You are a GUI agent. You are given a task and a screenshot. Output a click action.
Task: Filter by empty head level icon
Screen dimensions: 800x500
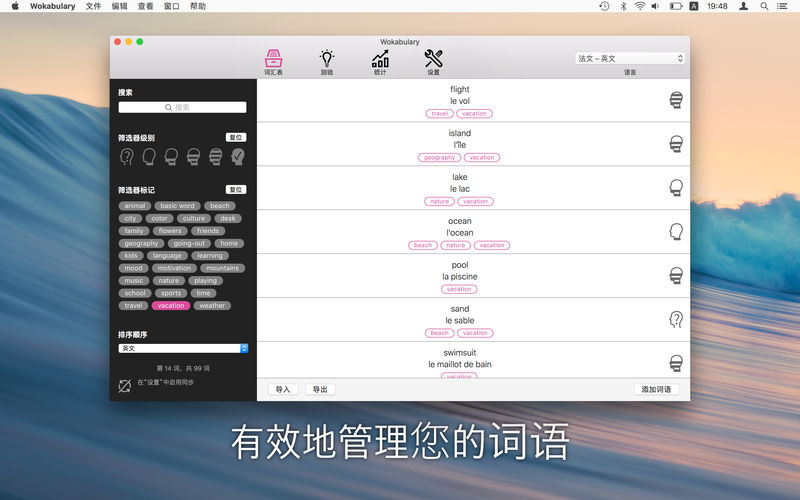(149, 157)
